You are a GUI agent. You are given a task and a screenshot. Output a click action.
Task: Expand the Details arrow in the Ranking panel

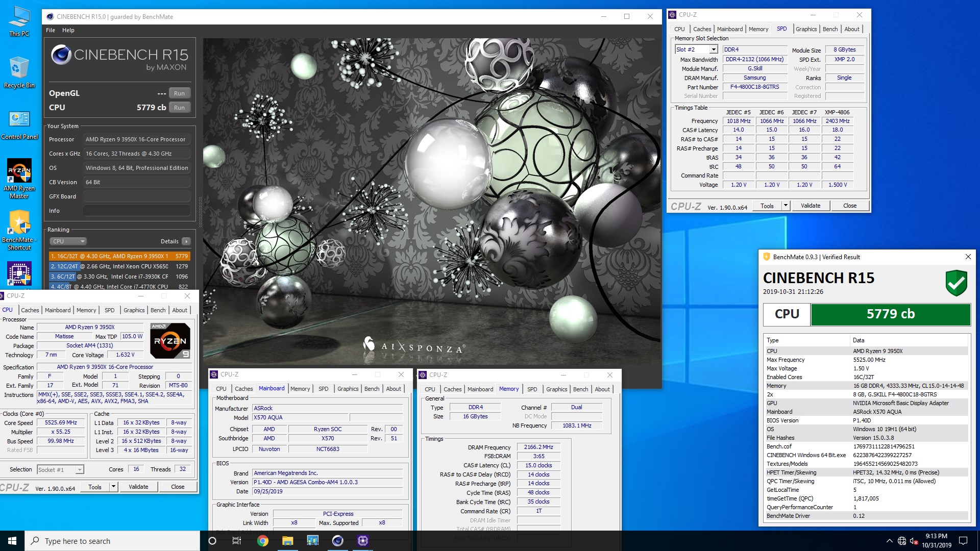(x=186, y=241)
